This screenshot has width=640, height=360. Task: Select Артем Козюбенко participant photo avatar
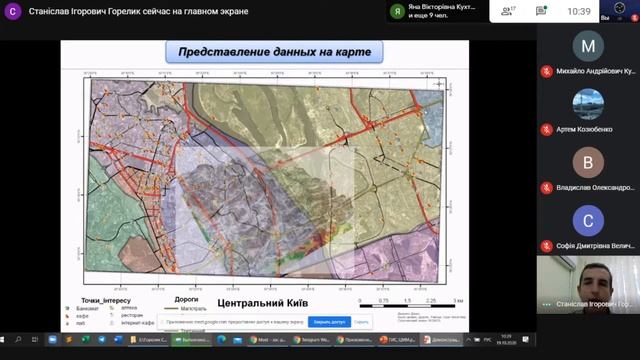588,104
